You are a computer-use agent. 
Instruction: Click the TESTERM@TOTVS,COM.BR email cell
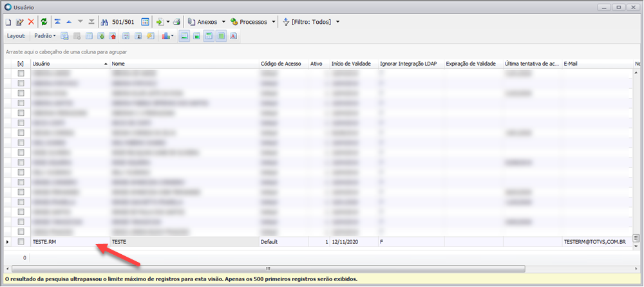[x=598, y=242]
